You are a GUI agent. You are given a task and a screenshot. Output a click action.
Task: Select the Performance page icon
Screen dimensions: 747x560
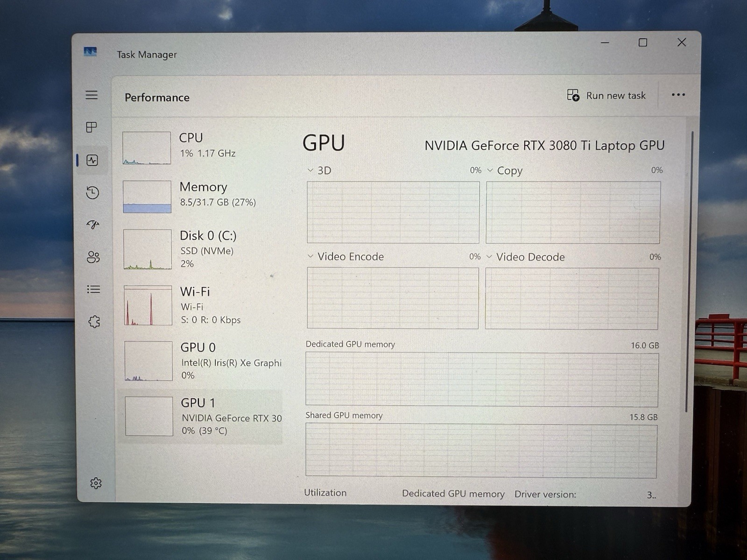pos(92,161)
